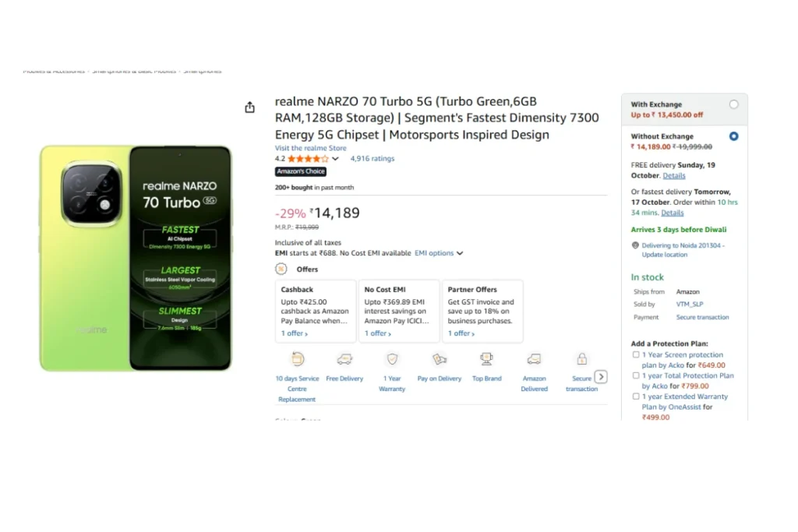Image resolution: width=798 pixels, height=532 pixels.
Task: Open the 4,916 ratings link
Action: (373, 159)
